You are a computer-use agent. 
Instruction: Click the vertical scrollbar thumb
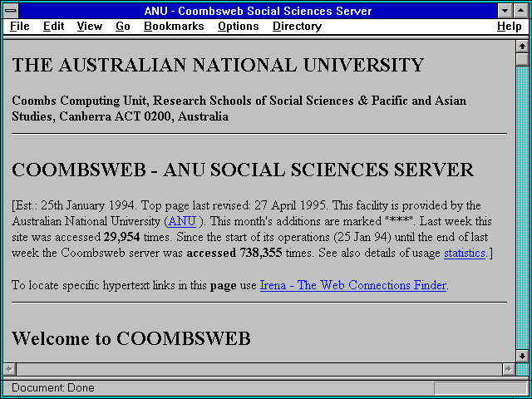tap(522, 59)
